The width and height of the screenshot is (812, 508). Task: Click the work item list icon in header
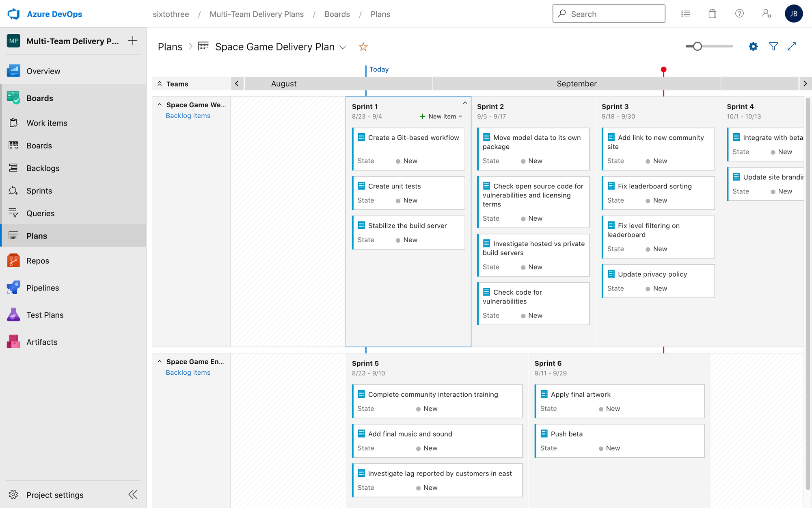pyautogui.click(x=686, y=14)
